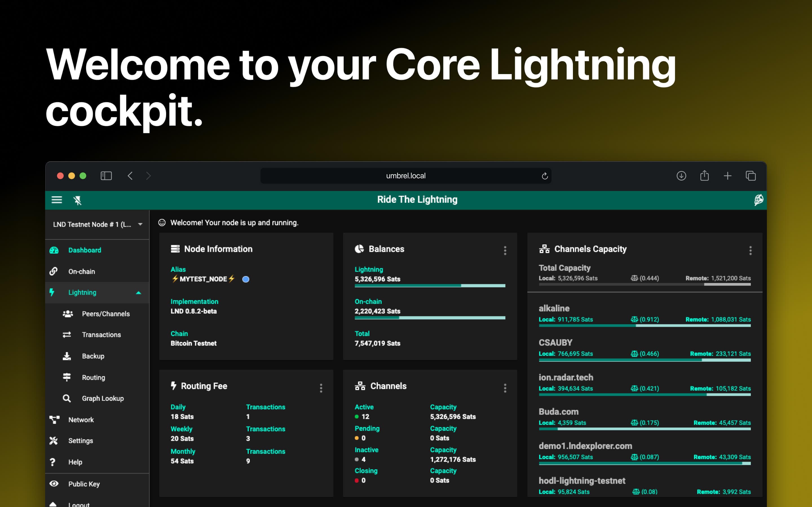Toggle the browser sidebar panel
The height and width of the screenshot is (507, 812).
[x=106, y=176]
